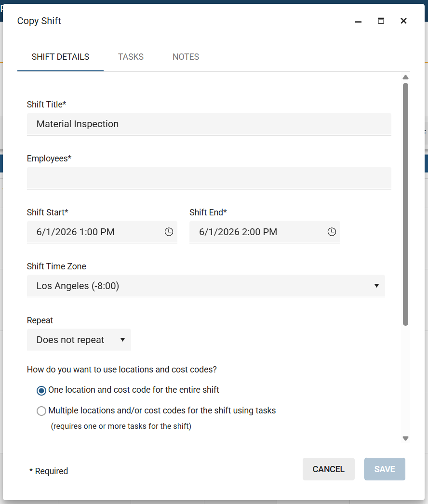Switch to the Shift Details tab

(60, 57)
